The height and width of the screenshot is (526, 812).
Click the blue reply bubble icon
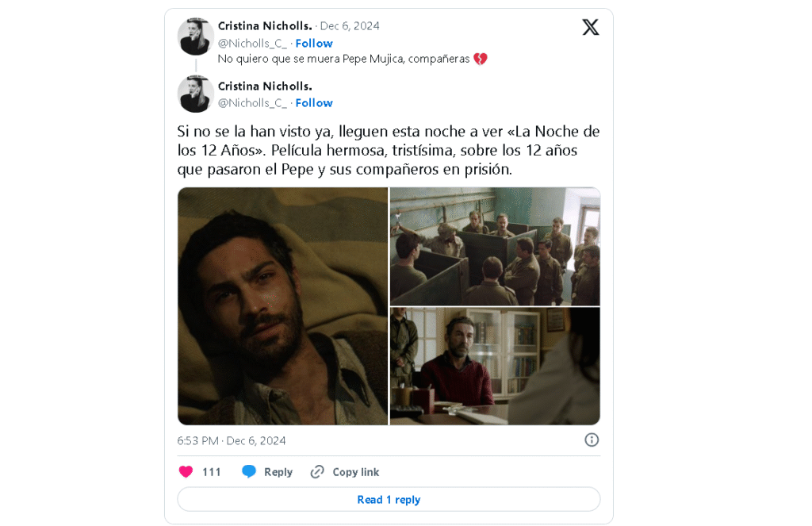point(249,471)
